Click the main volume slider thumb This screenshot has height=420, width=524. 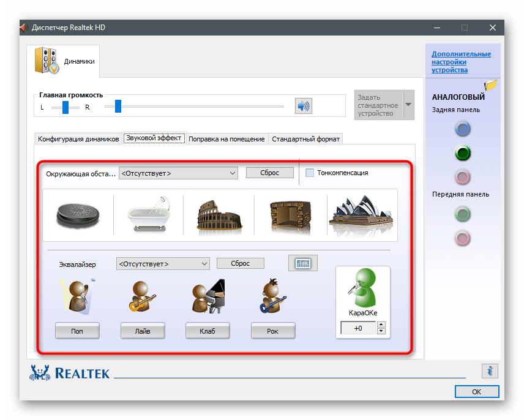coord(118,107)
